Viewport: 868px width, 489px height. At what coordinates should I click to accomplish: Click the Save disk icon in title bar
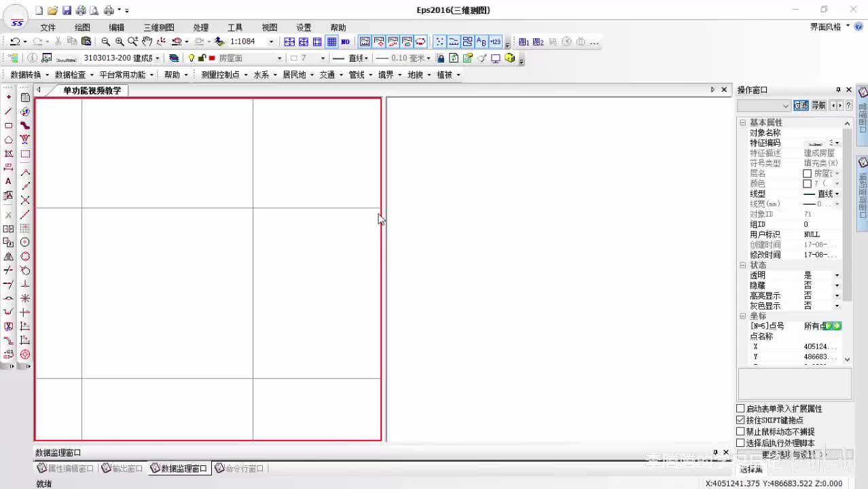[x=67, y=10]
